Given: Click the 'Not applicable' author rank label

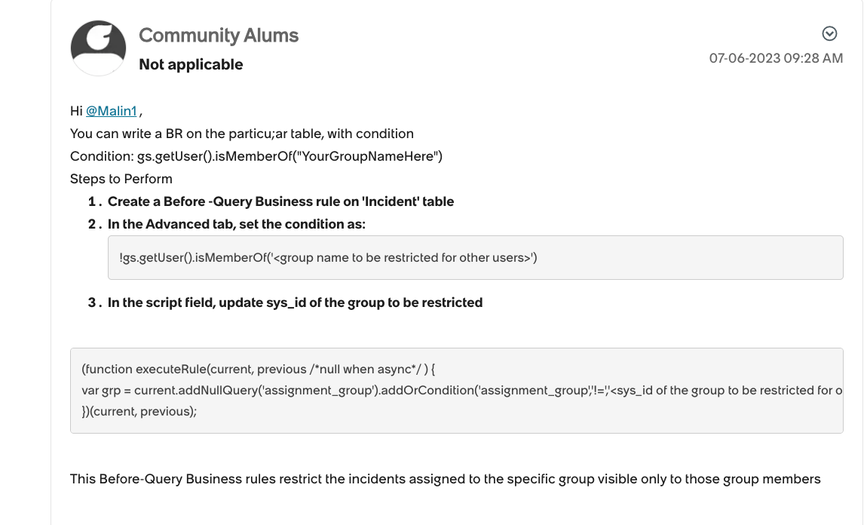Looking at the screenshot, I should click(x=190, y=64).
